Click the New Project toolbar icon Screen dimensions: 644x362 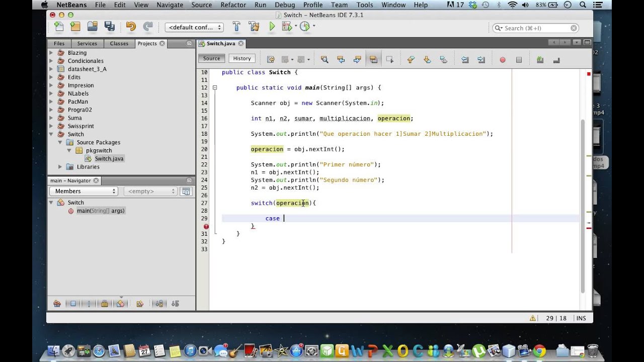click(x=75, y=27)
